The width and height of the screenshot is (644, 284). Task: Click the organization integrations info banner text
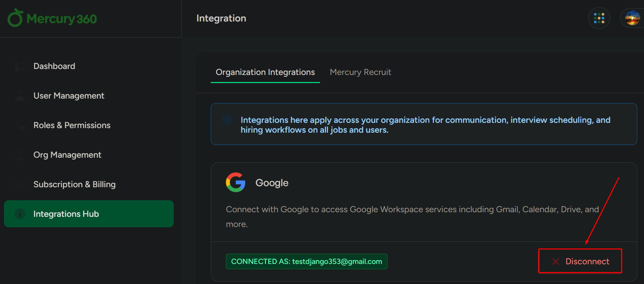pos(425,125)
